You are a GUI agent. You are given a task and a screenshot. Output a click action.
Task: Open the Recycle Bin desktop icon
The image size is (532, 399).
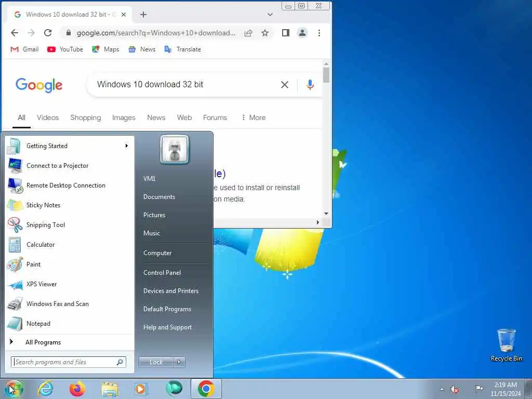[x=506, y=345]
